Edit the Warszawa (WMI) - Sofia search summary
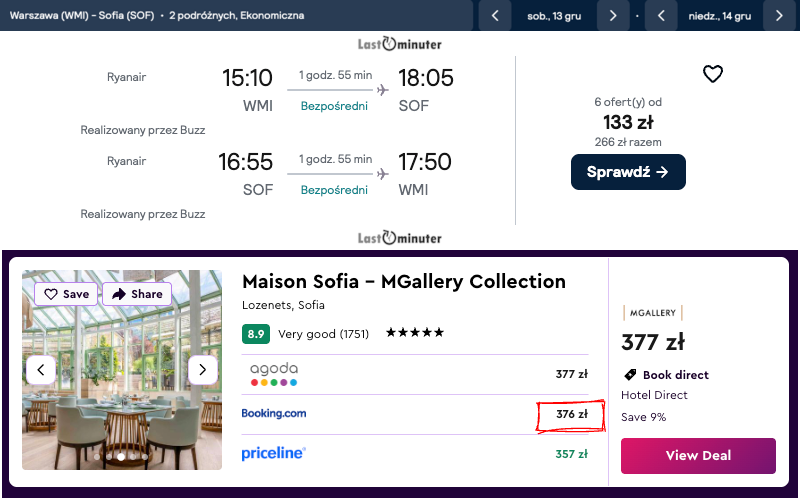800x498 pixels. pyautogui.click(x=157, y=16)
